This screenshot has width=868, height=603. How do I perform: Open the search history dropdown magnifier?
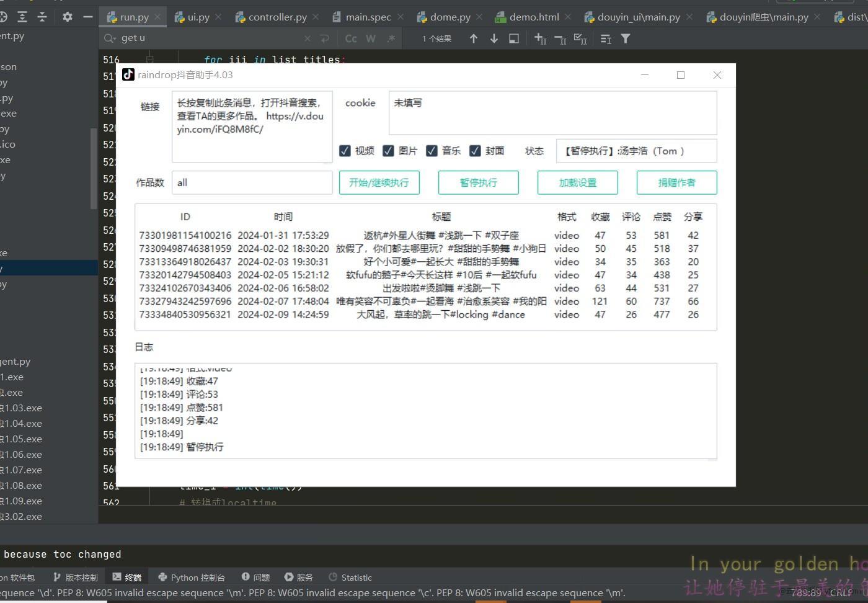coord(110,38)
